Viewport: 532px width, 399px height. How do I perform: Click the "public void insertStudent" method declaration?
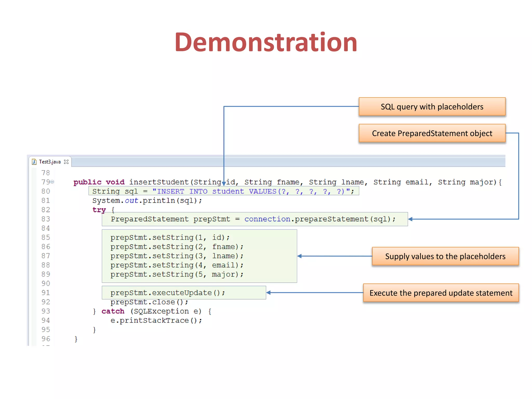132,182
